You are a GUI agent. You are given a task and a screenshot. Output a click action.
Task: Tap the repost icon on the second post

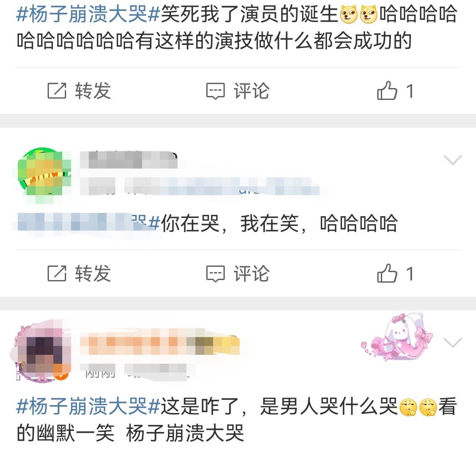pos(57,273)
